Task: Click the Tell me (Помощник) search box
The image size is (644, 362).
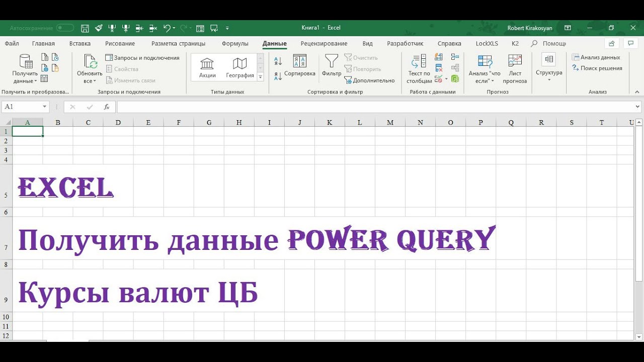Action: click(x=548, y=44)
